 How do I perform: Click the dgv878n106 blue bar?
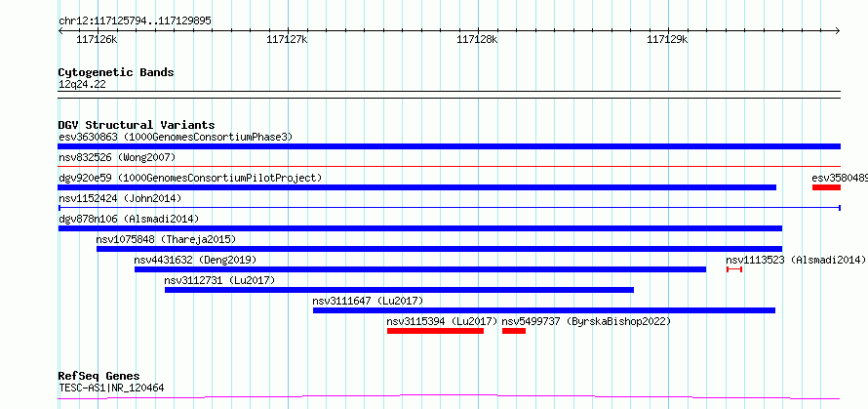click(420, 228)
